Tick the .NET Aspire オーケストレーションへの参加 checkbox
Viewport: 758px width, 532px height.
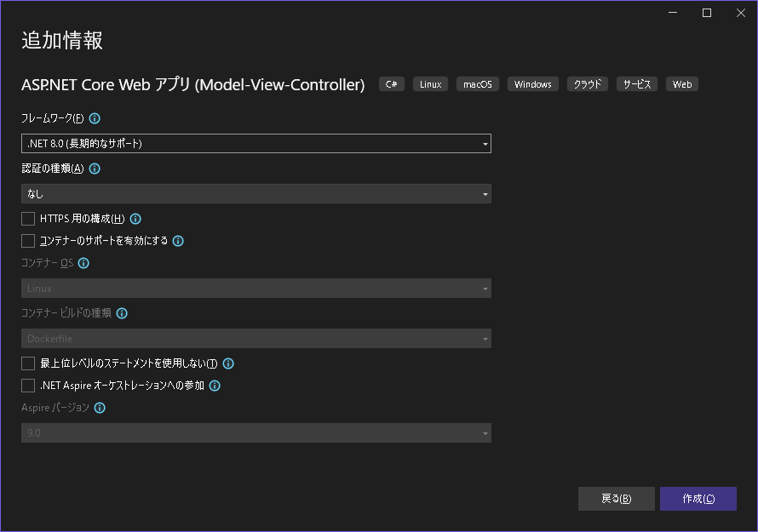tap(28, 386)
